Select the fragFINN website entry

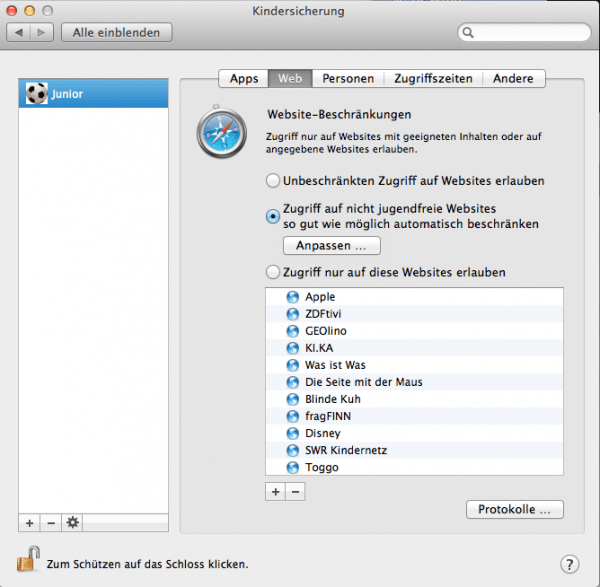coord(414,416)
